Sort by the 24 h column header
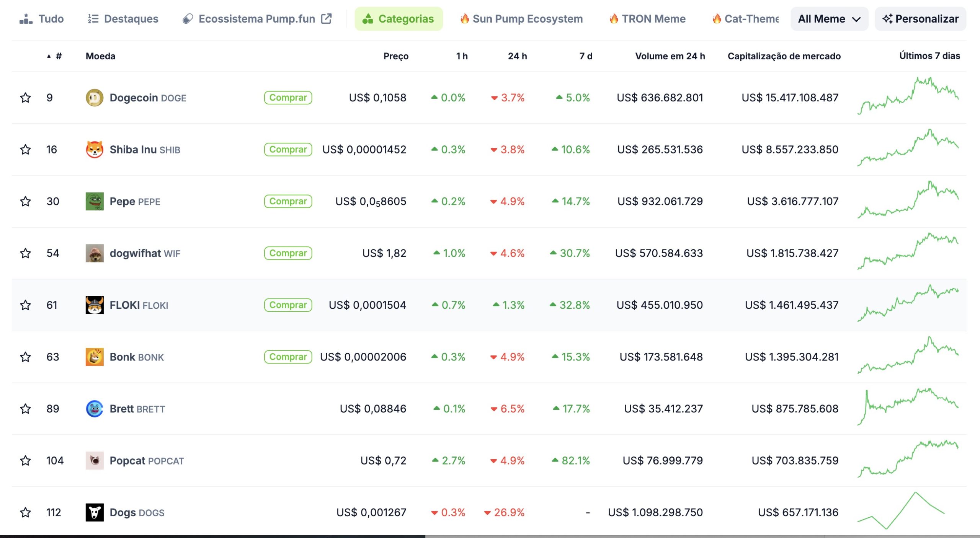The width and height of the screenshot is (980, 538). click(x=517, y=56)
